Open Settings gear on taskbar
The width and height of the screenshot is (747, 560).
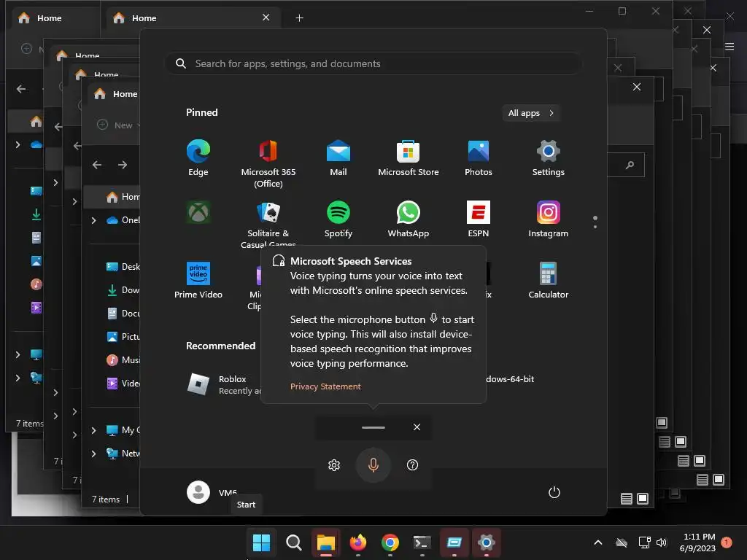click(487, 542)
